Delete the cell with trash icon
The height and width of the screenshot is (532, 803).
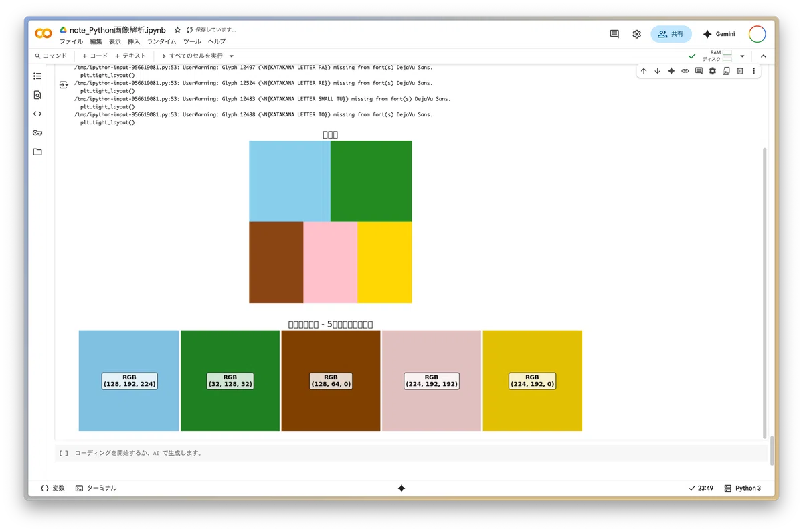(740, 71)
